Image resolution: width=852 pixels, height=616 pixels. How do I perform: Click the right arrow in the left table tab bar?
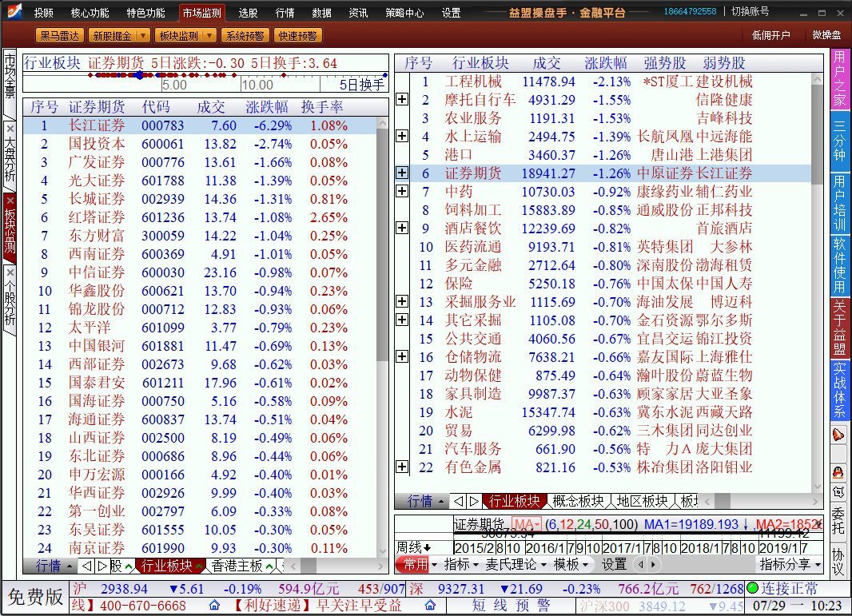coord(102,566)
